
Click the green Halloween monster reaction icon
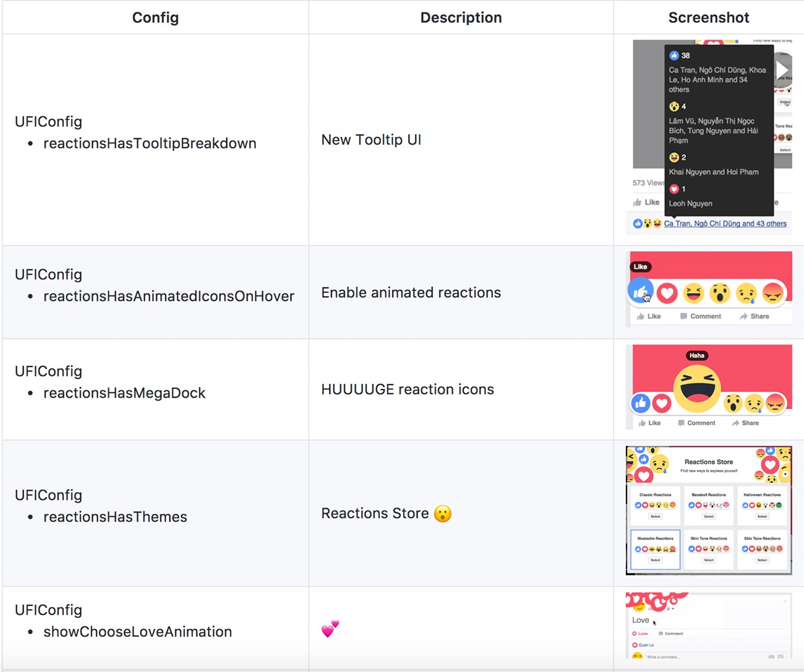[779, 505]
